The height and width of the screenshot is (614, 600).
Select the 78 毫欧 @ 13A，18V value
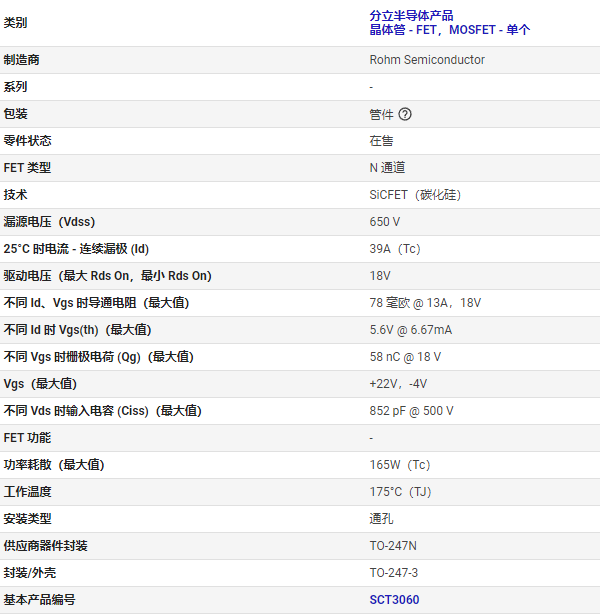pos(425,303)
